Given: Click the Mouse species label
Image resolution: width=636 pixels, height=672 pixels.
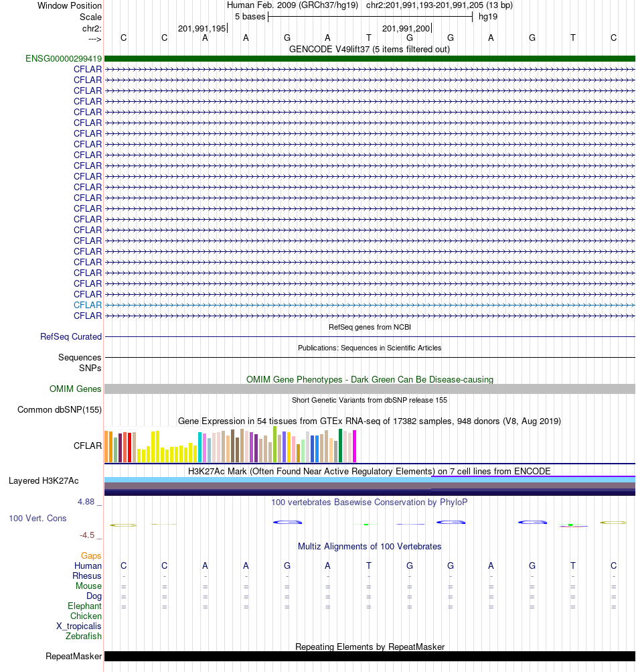Looking at the screenshot, I should (88, 586).
